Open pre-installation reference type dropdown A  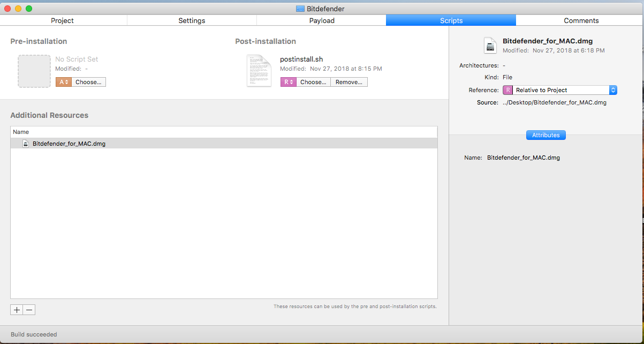63,82
